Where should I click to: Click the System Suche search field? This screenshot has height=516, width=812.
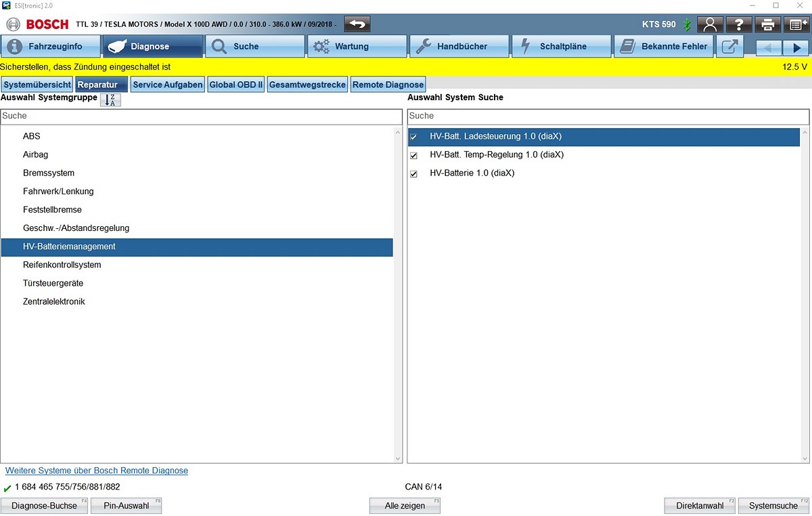(608, 116)
